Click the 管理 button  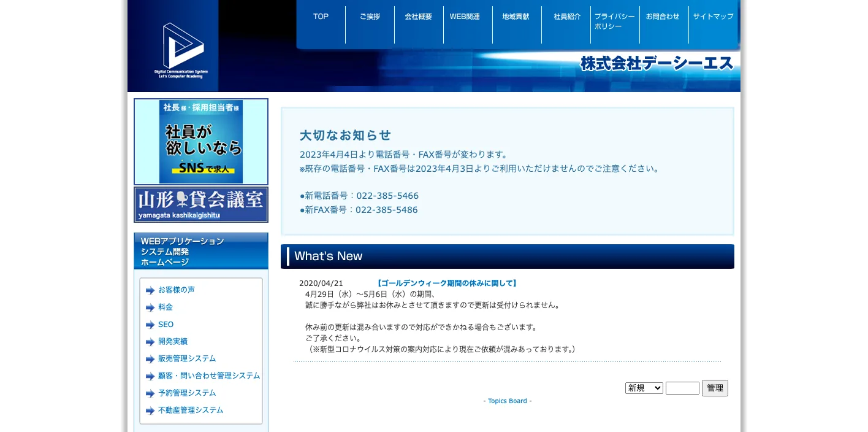(715, 388)
